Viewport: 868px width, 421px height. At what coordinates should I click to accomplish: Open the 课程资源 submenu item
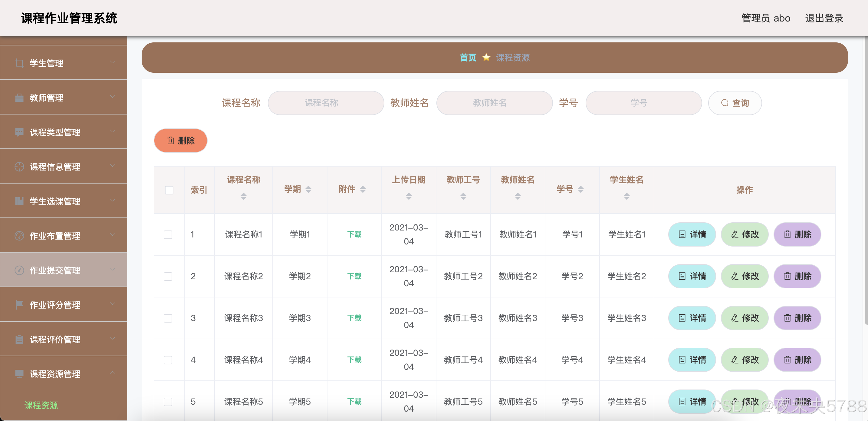(41, 405)
